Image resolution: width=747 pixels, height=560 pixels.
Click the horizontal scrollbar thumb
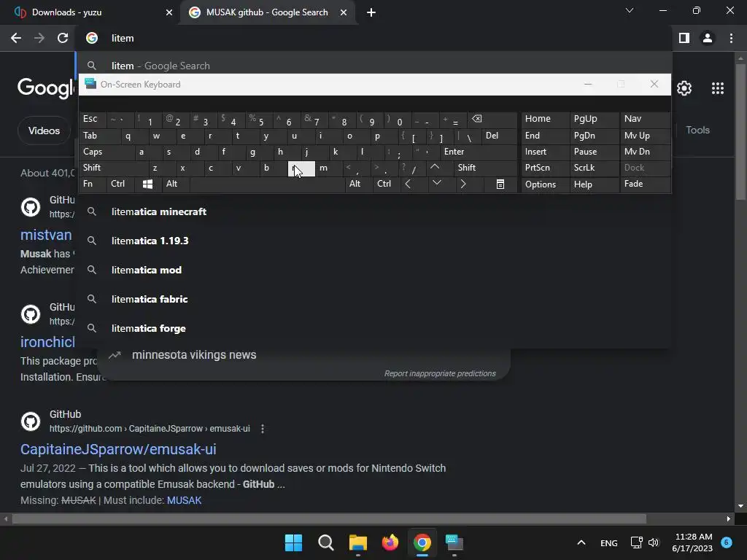coord(329,518)
